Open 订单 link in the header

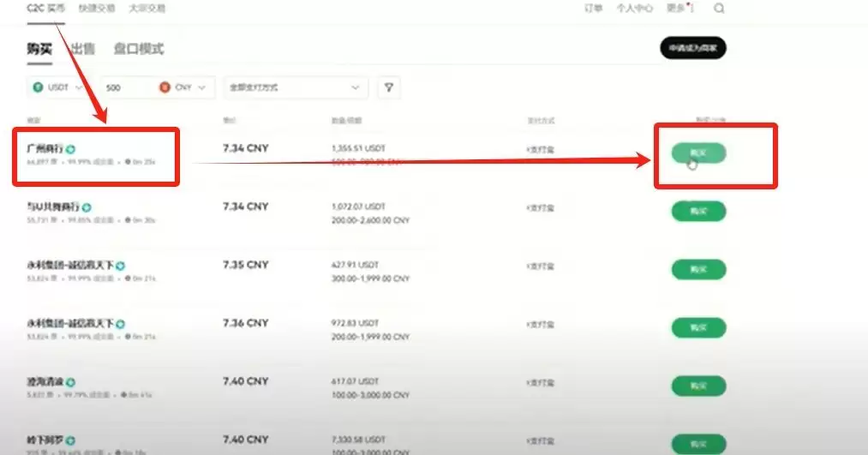(x=593, y=9)
